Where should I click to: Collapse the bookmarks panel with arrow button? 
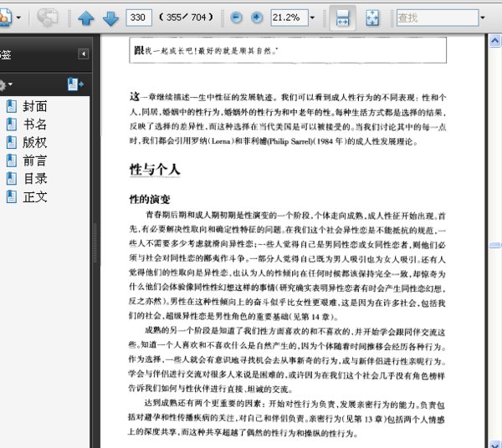pyautogui.click(x=84, y=53)
